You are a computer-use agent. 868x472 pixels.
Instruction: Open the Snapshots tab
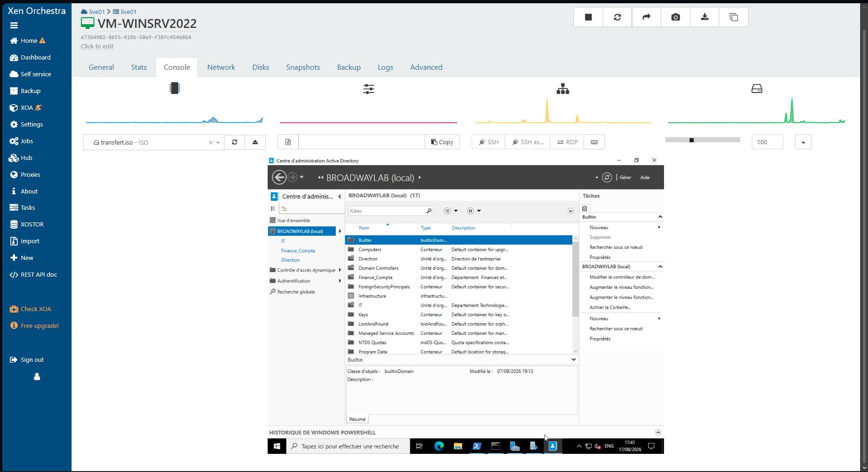(303, 67)
